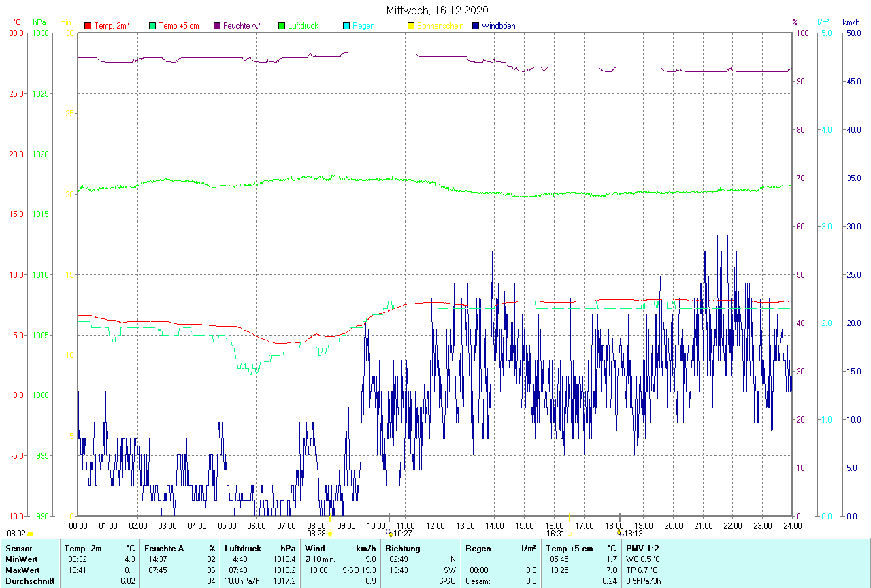The width and height of the screenshot is (871, 588).
Task: Click the green hPa axis unit at top
Action: click(x=39, y=22)
